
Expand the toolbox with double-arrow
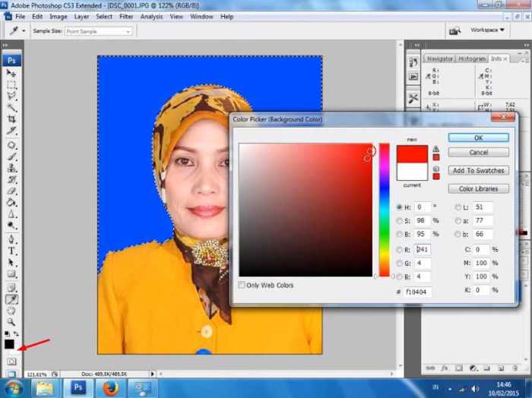point(5,45)
